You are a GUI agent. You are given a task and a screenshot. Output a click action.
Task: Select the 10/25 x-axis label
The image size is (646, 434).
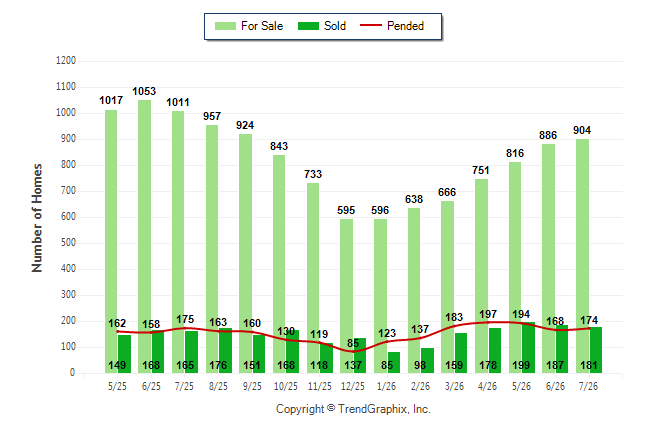pos(286,386)
